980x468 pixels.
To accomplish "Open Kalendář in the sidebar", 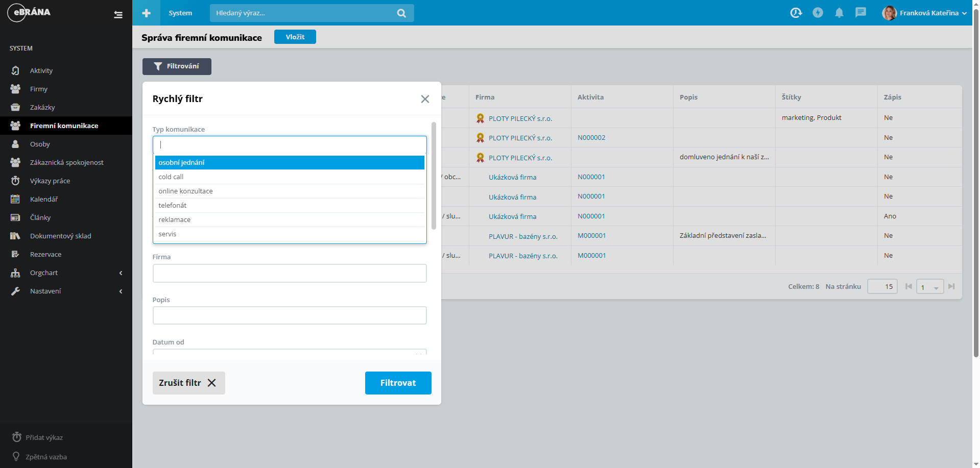I will tap(44, 200).
